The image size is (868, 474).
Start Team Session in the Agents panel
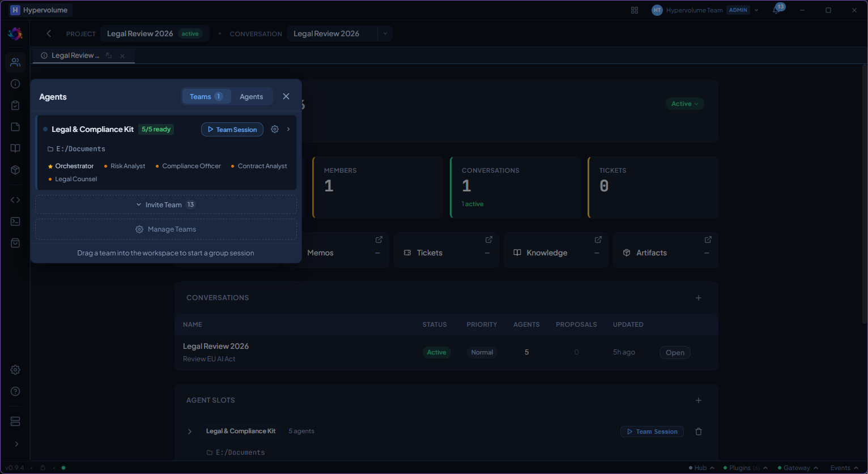[x=232, y=129]
